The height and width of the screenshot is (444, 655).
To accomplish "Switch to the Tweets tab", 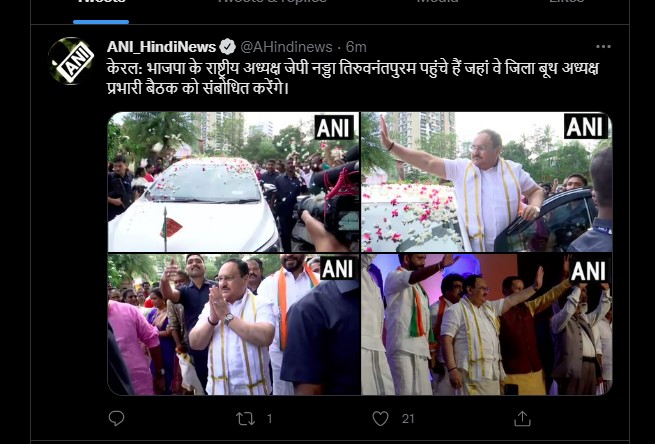I will pyautogui.click(x=100, y=3).
